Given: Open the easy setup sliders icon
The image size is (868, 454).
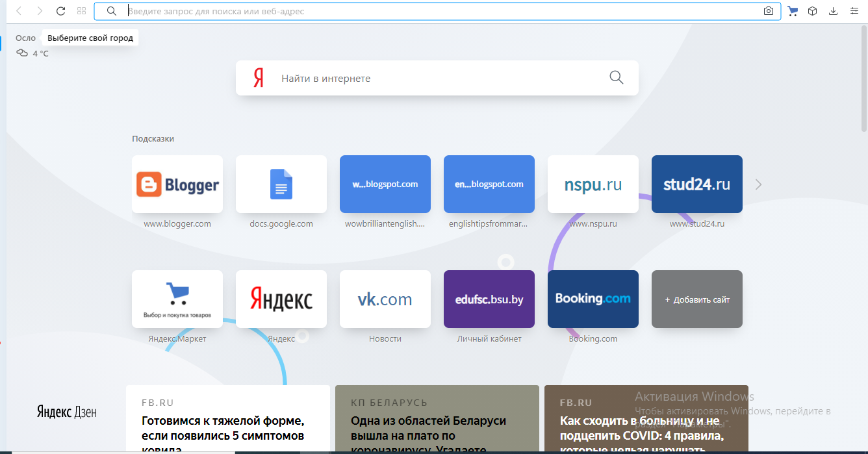Looking at the screenshot, I should 854,11.
